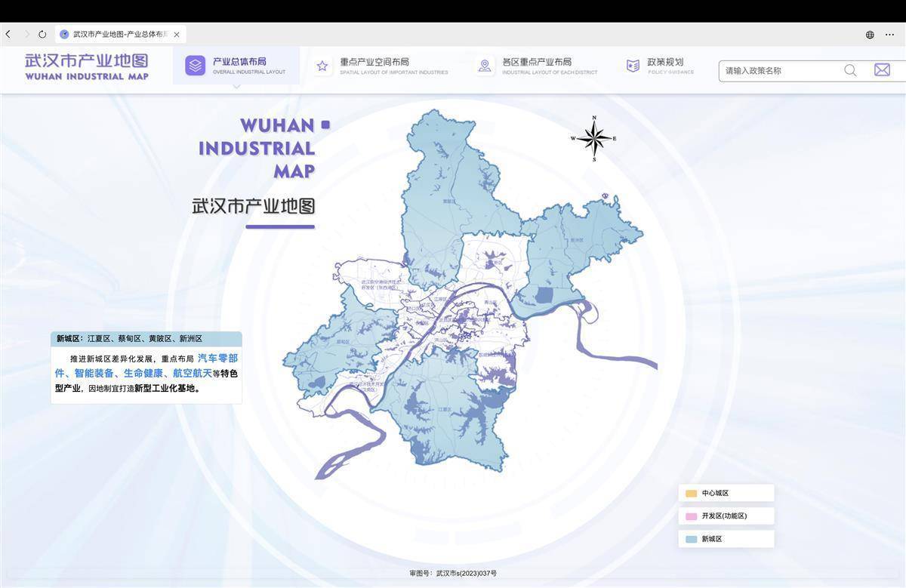The image size is (906, 588).
Task: Switch to the 政策规划 Policy Guidance tab
Action: tap(664, 63)
